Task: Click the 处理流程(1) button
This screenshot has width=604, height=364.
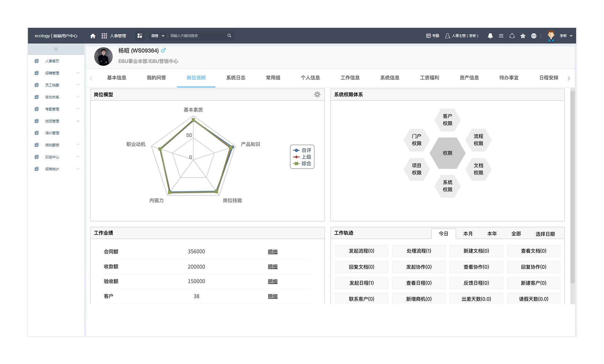Action: pos(419,251)
